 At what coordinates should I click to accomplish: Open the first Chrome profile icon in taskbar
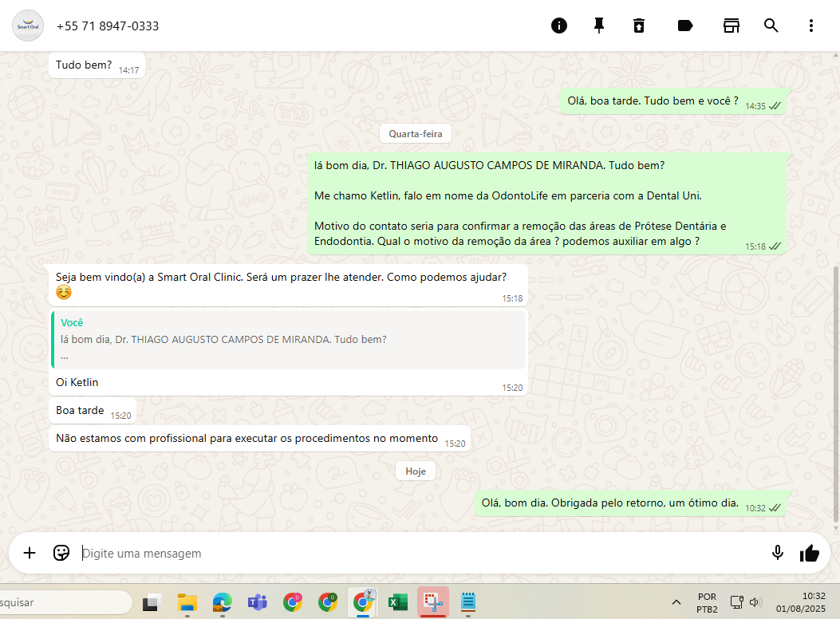click(x=293, y=602)
